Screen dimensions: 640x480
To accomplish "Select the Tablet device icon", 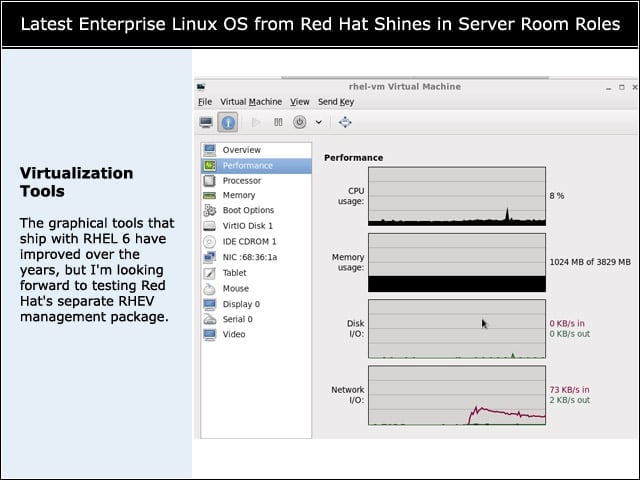I will click(209, 273).
